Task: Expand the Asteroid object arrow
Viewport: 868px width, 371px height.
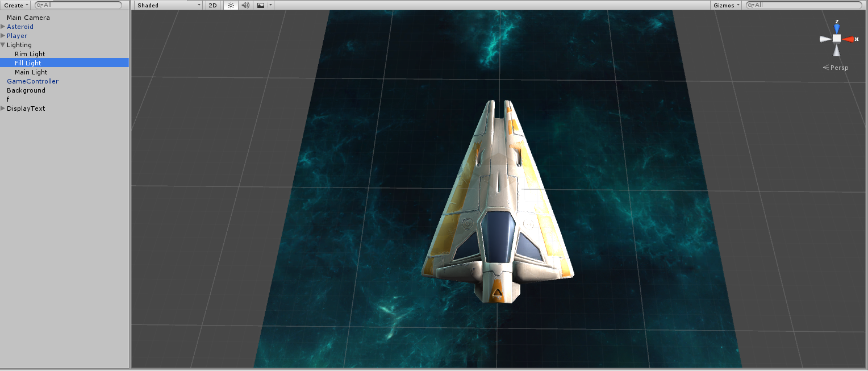Action: click(x=3, y=27)
